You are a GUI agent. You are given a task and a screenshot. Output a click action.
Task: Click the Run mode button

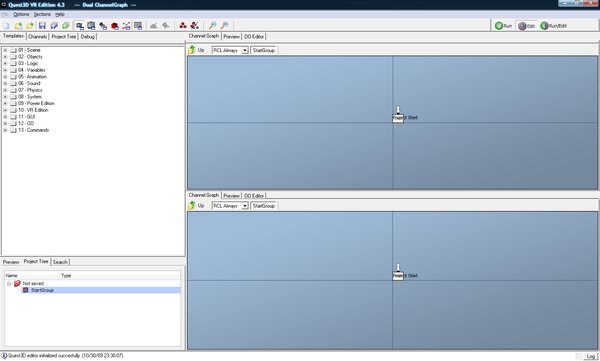tap(503, 26)
